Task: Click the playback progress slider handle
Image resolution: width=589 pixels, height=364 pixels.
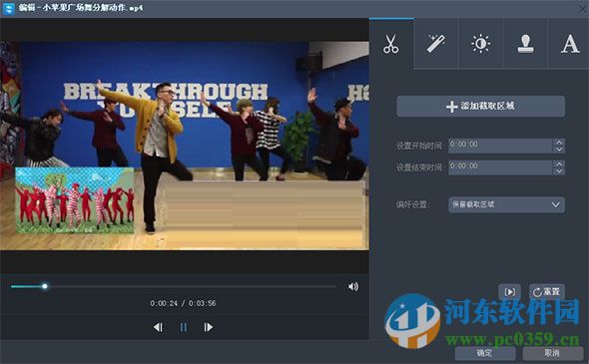Action: (45, 286)
